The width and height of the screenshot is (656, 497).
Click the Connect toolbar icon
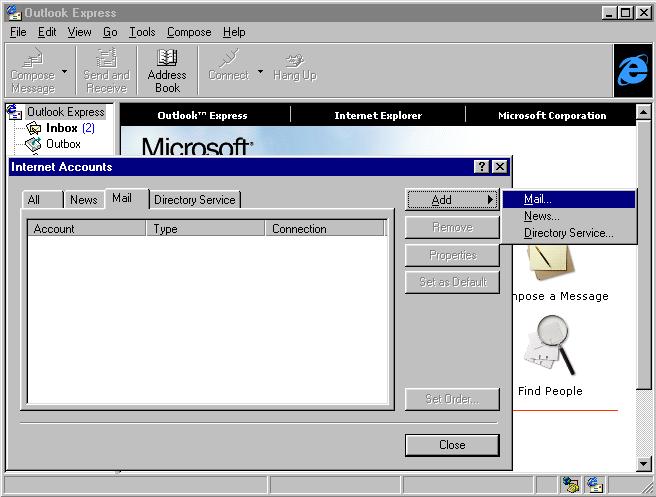tap(229, 65)
